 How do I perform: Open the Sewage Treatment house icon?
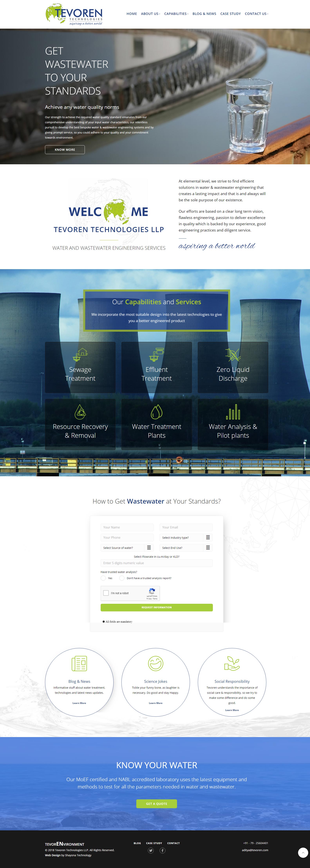point(80,355)
